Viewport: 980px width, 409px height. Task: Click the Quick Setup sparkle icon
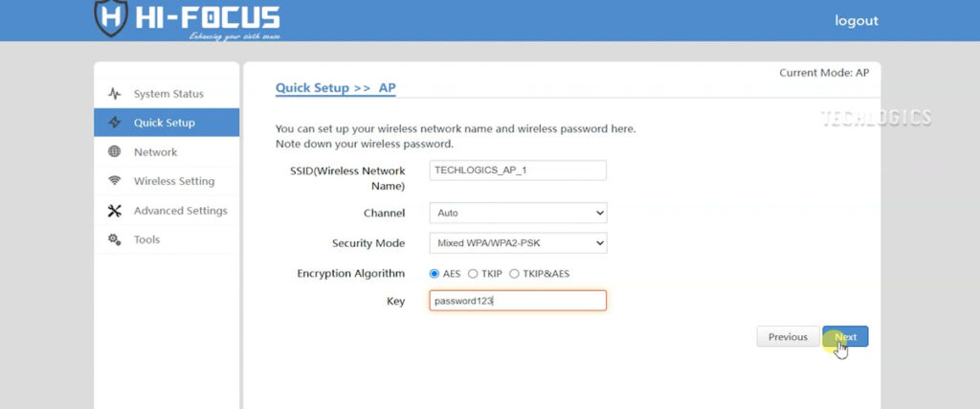pyautogui.click(x=115, y=123)
